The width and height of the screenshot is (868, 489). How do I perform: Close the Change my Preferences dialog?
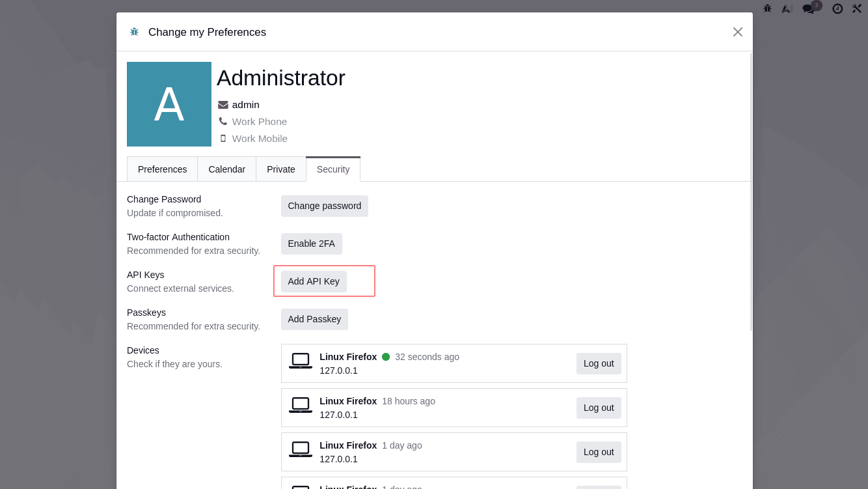pyautogui.click(x=737, y=32)
